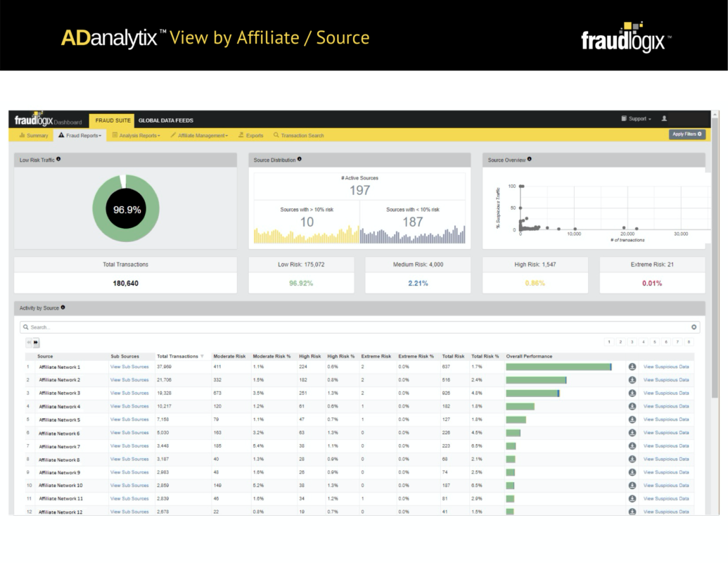Open the Exports page
Screen dimensions: 728x563
250,135
